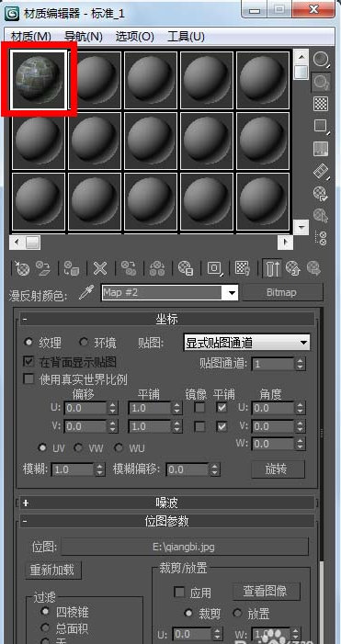Click the sample slots horizontal scrollbar thumb

33,243
